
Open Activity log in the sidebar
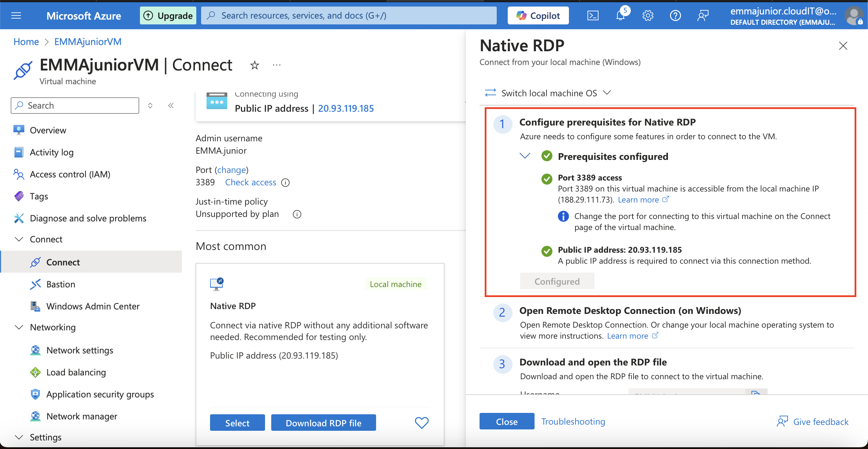tap(52, 152)
